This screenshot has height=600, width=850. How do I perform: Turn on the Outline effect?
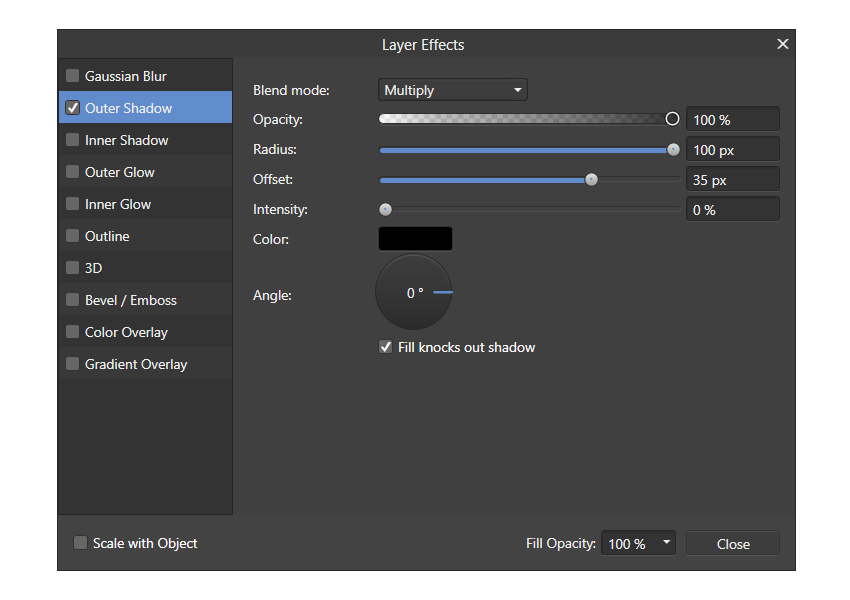tap(72, 235)
